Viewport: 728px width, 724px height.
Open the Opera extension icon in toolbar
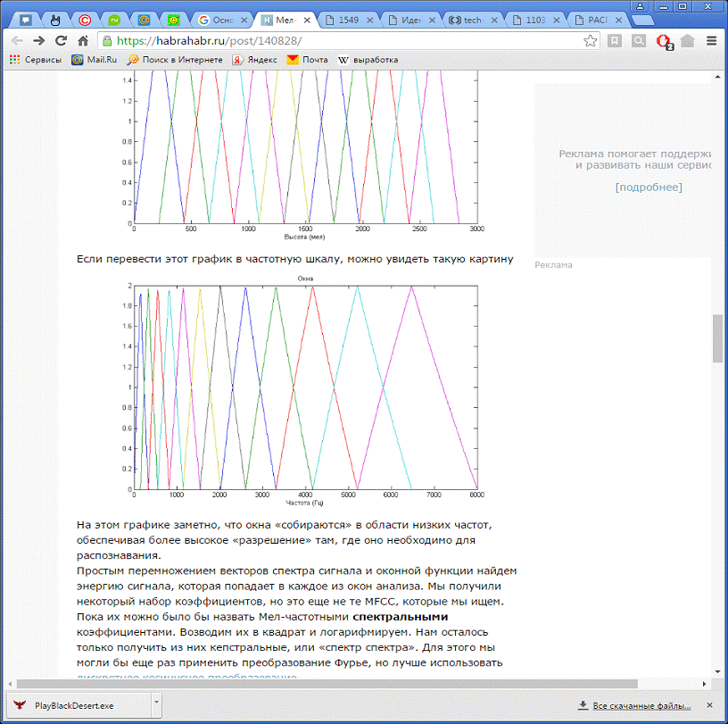pos(663,40)
